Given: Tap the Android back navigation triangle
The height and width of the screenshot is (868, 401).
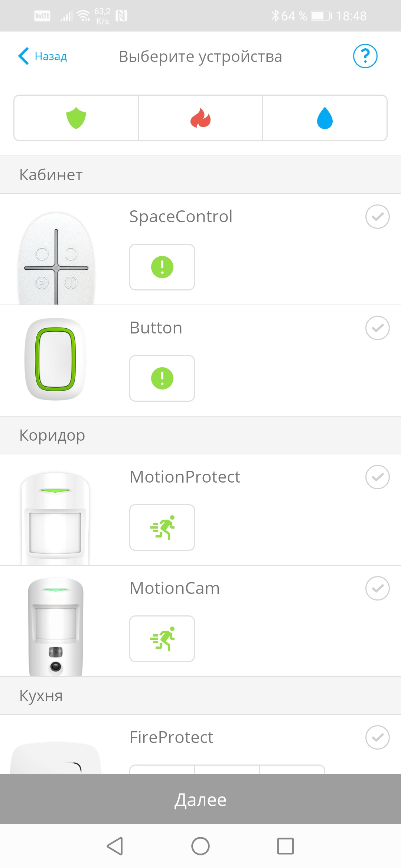Looking at the screenshot, I should [x=115, y=846].
